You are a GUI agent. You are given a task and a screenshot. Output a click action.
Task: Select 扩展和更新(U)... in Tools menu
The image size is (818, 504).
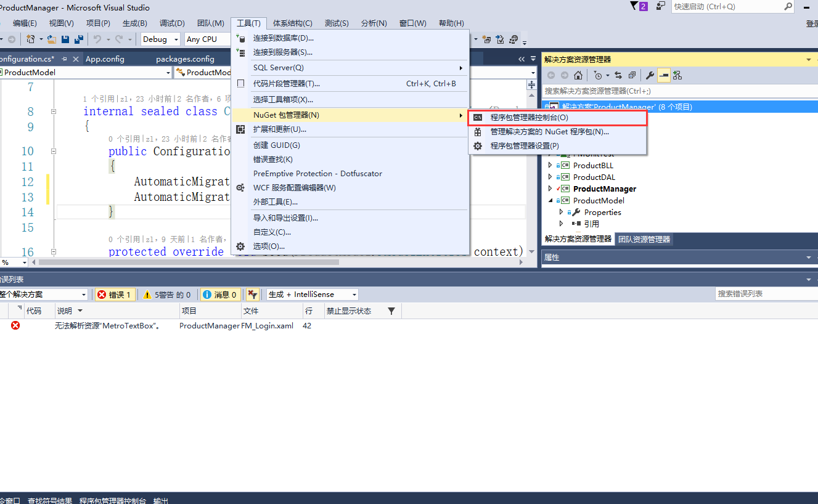(350, 129)
